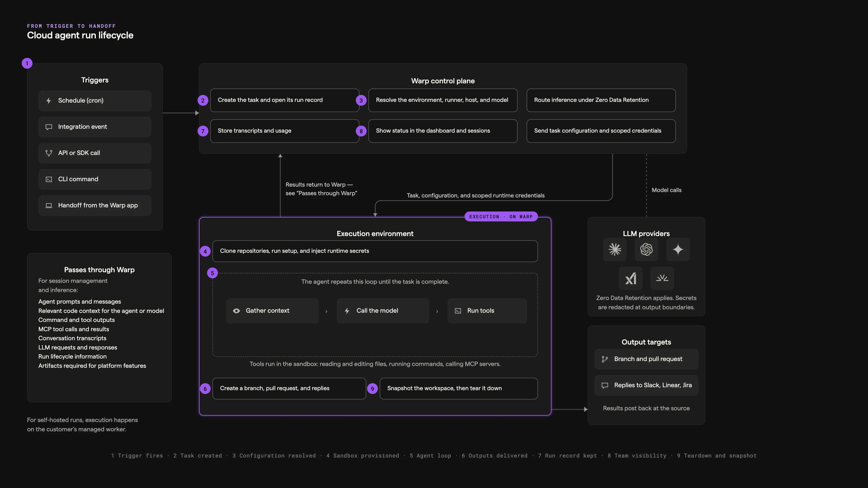
Task: Click Route inference under Zero Data Retention box
Action: point(601,100)
